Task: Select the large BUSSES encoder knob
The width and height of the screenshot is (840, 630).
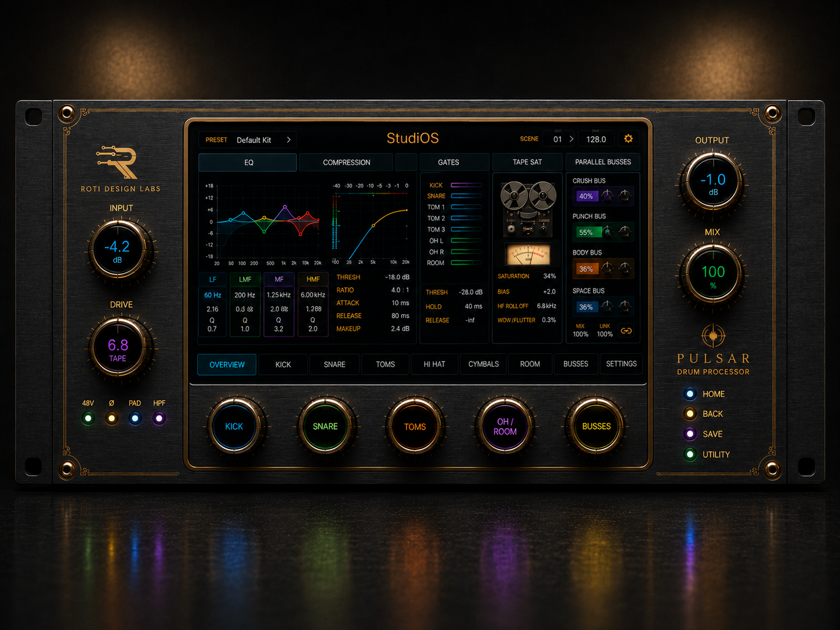Action: (596, 426)
